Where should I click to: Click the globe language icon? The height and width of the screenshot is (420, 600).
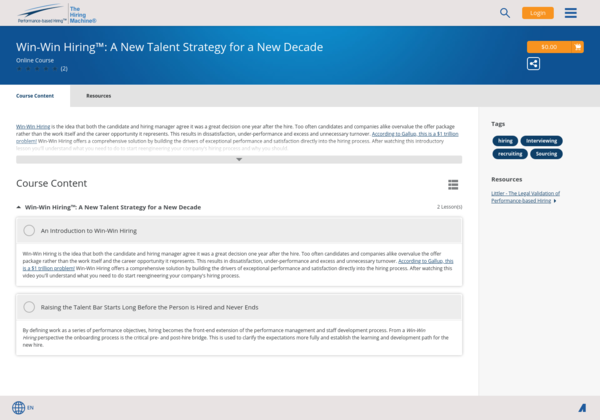coord(18,408)
